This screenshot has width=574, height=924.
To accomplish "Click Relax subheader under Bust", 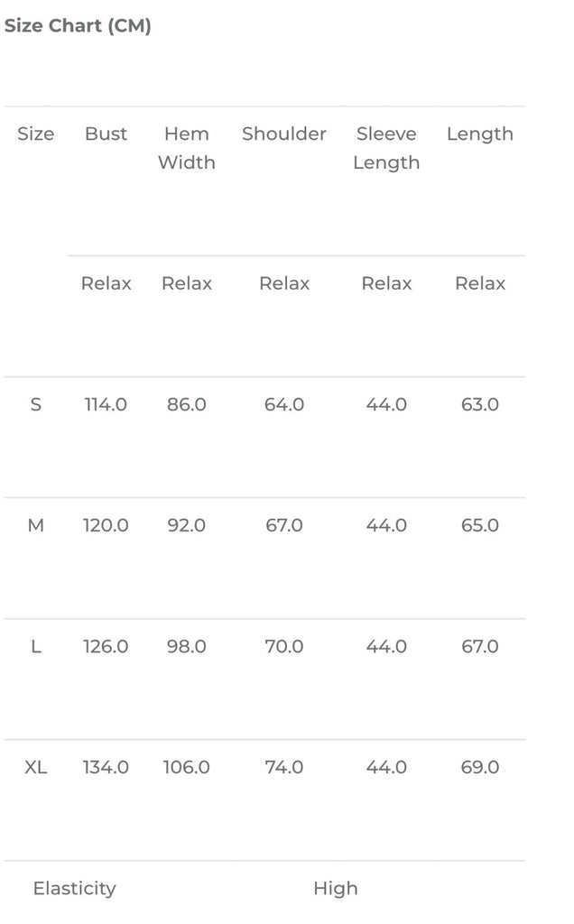I will click(x=106, y=283).
